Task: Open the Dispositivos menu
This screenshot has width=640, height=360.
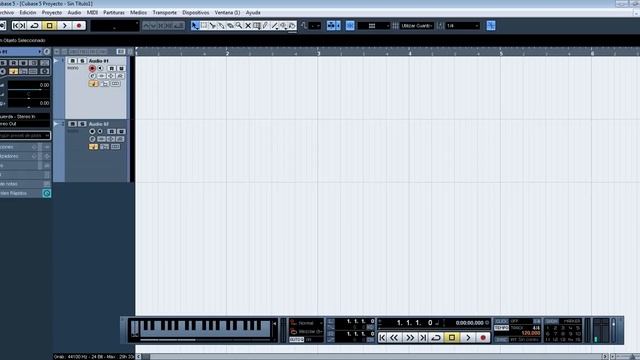Action: (196, 13)
